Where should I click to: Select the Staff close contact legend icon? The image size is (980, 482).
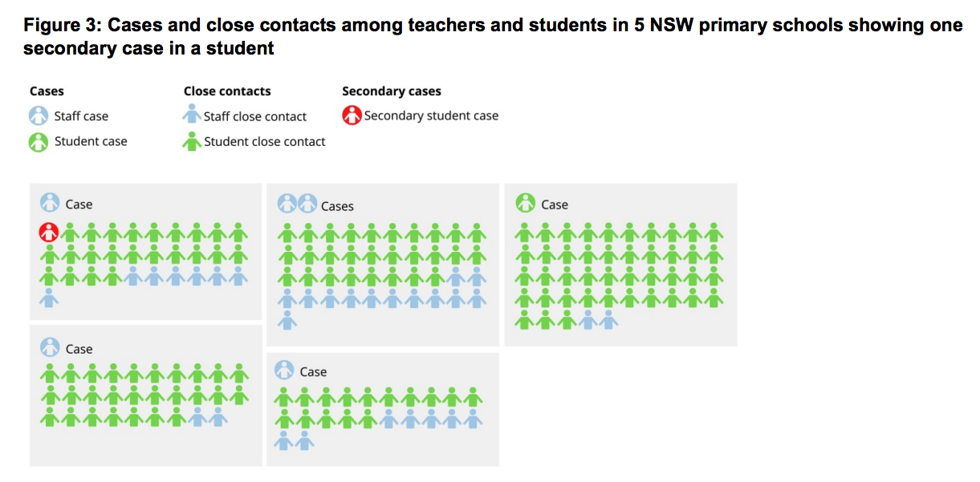[x=192, y=116]
